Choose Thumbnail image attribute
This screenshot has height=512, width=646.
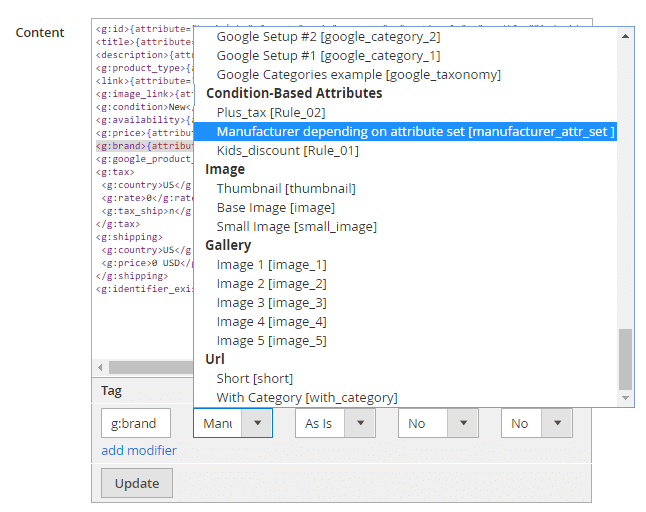point(285,189)
